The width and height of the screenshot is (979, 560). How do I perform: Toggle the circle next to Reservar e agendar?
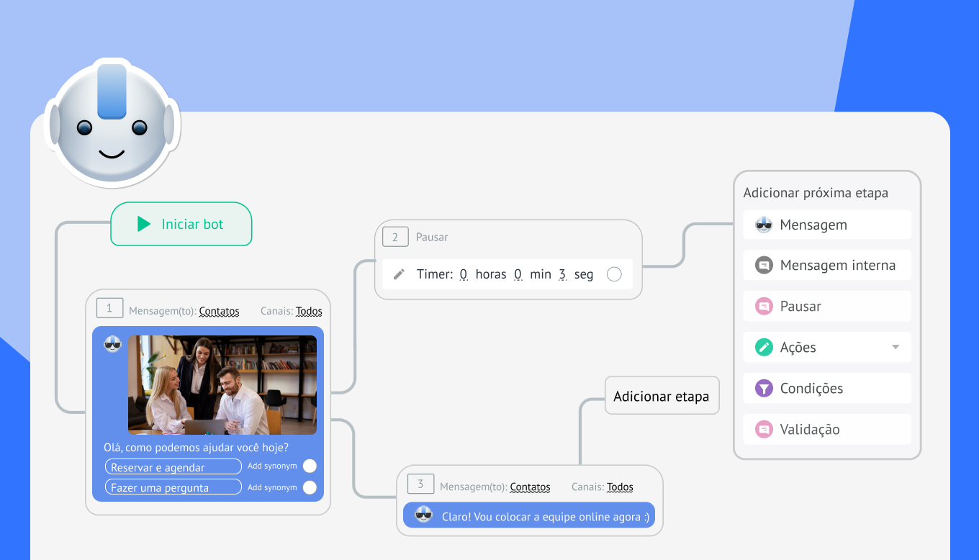310,466
